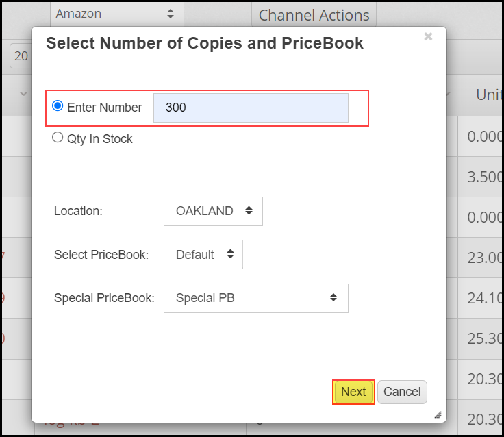Close the dialog with the X icon

tap(428, 37)
